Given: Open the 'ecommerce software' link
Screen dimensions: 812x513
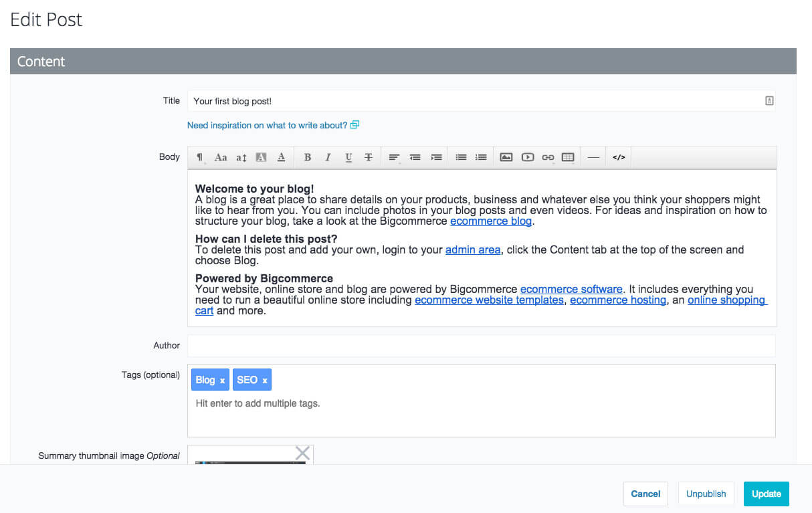Looking at the screenshot, I should click(571, 289).
